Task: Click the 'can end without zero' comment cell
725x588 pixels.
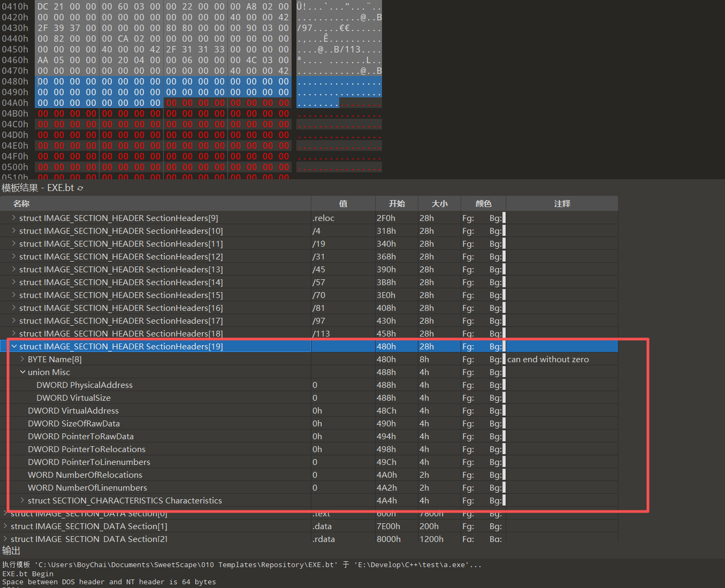Action: (548, 359)
